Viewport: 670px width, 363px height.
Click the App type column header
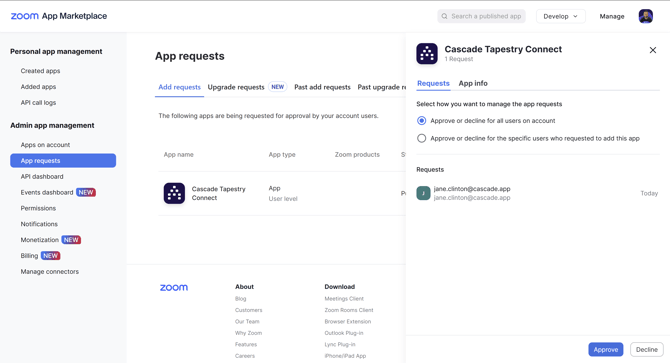282,155
